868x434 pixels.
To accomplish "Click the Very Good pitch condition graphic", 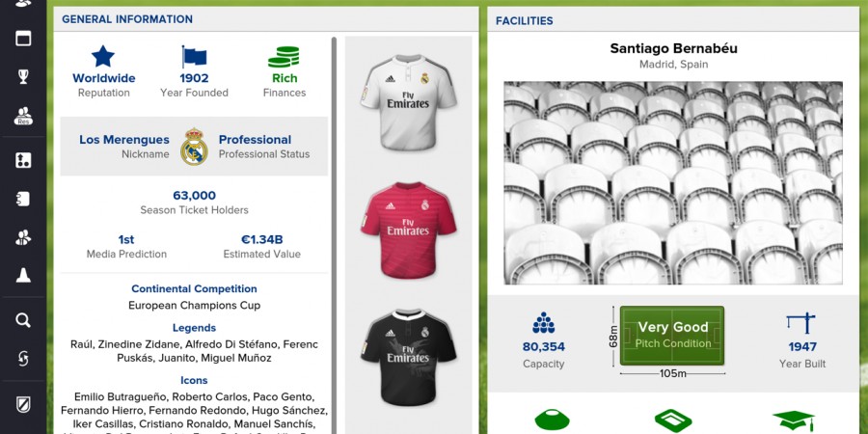I will [672, 336].
